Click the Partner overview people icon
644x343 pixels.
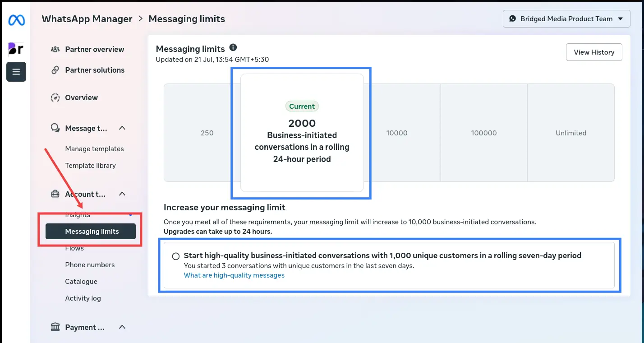(55, 49)
